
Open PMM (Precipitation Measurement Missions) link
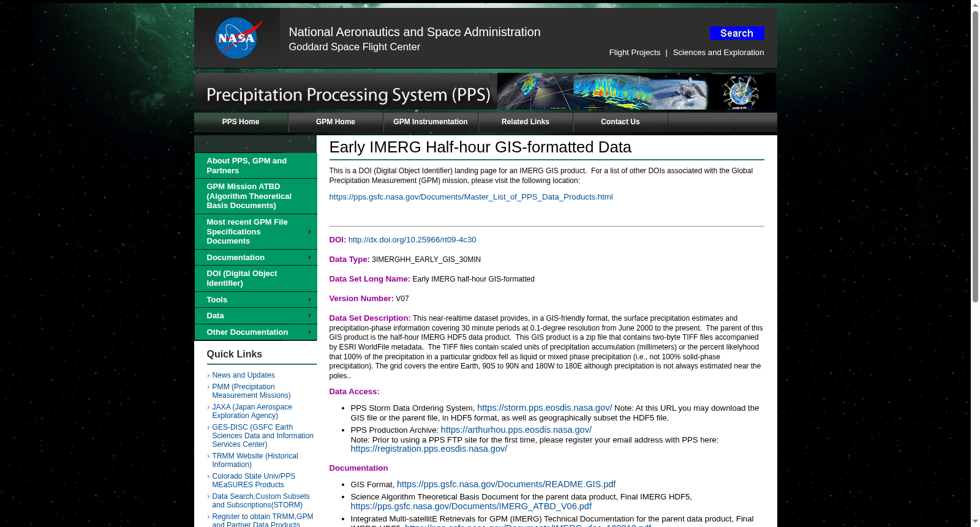251,391
